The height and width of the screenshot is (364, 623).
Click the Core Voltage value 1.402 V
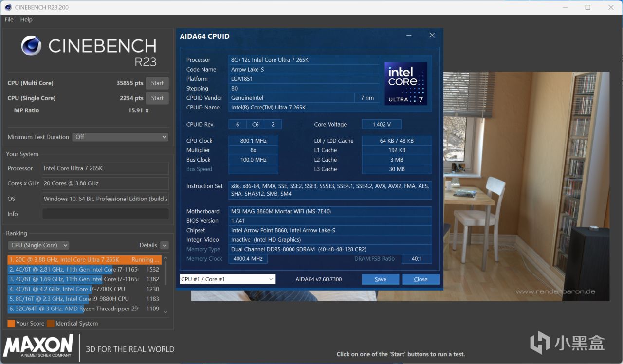coord(382,125)
